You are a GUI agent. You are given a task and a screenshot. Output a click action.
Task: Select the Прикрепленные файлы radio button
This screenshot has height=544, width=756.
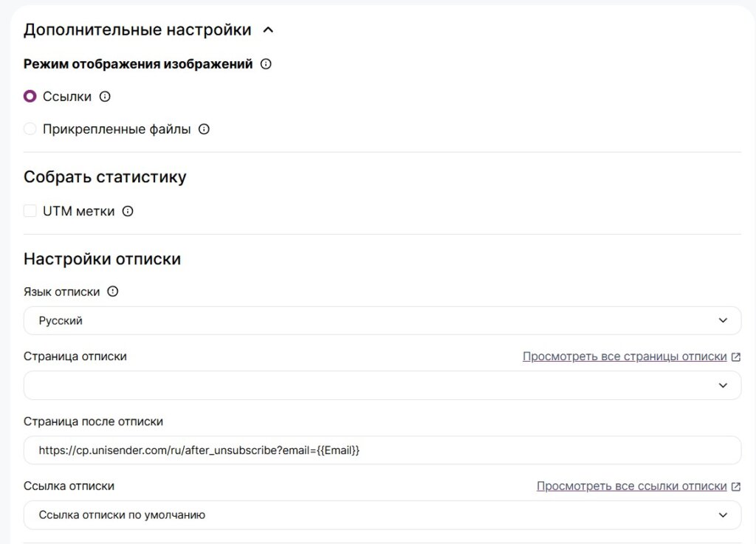click(30, 129)
